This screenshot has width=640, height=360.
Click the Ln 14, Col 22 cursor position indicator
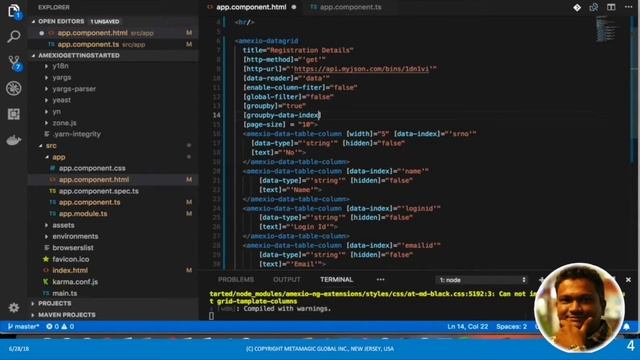[x=467, y=327]
